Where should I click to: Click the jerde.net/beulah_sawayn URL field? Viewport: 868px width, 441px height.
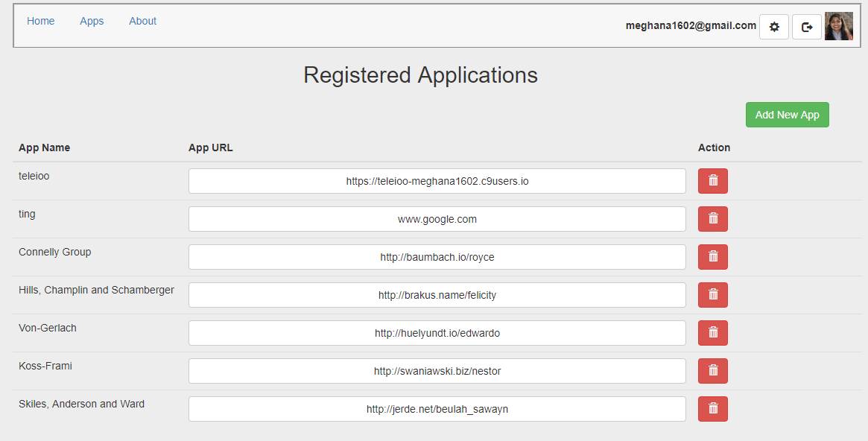pyautogui.click(x=437, y=409)
